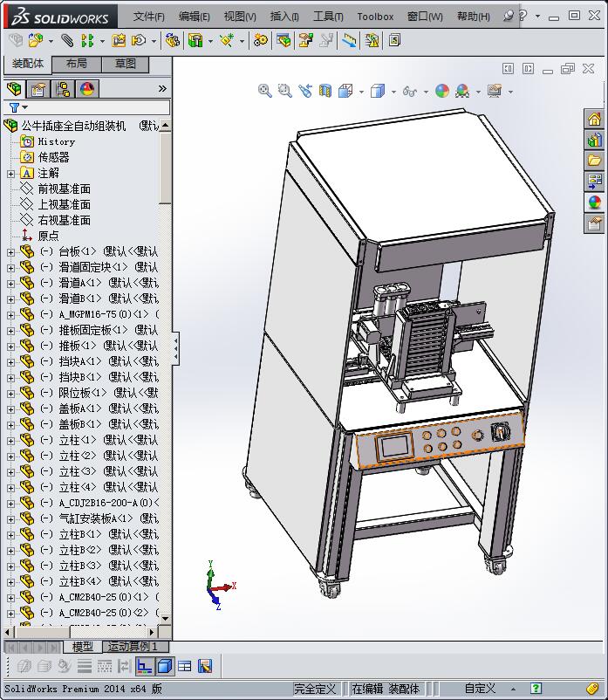This screenshot has width=608, height=700.
Task: Expand the 立柱<3> component node
Action: pyautogui.click(x=10, y=472)
